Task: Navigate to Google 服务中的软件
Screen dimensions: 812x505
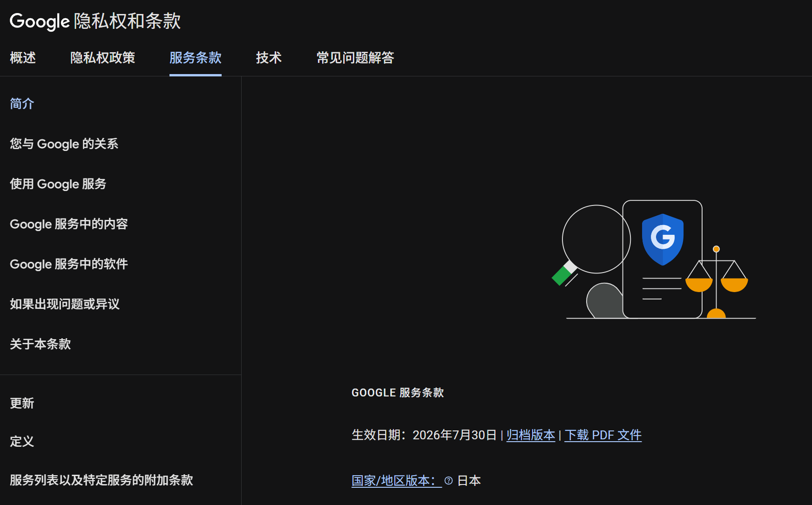Action: click(x=69, y=264)
